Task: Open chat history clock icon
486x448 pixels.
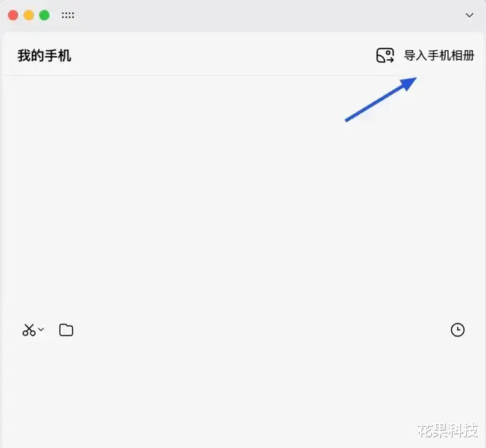Action: (x=457, y=330)
